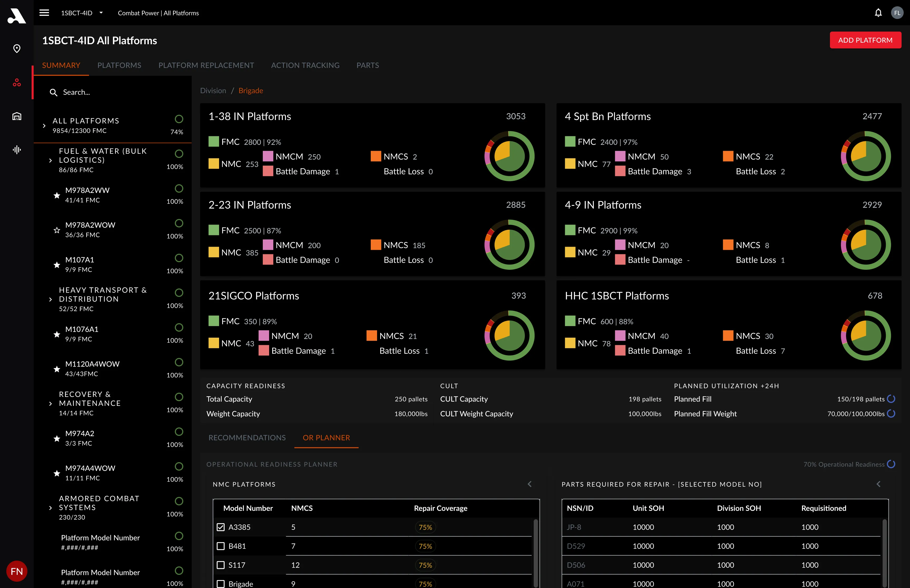The image size is (910, 588).
Task: Click the Planned Fill progress ring icon
Action: pyautogui.click(x=891, y=399)
